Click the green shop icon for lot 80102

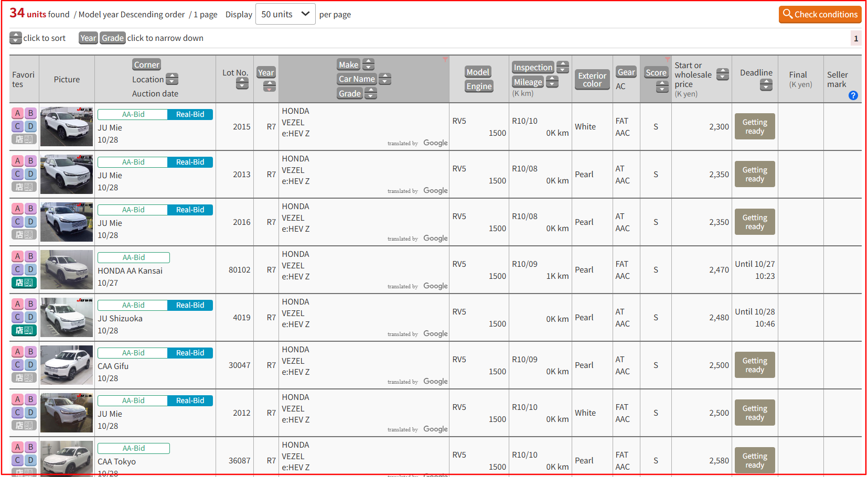[24, 283]
